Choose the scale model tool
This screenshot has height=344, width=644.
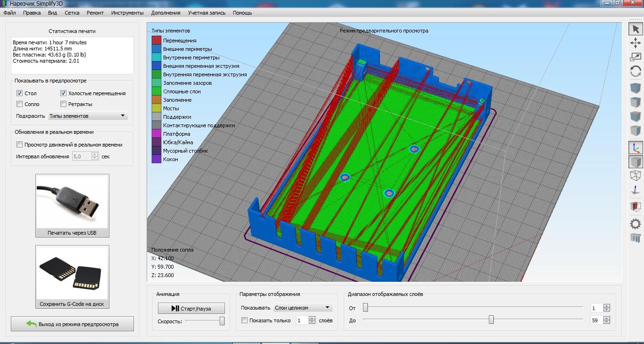[x=636, y=57]
